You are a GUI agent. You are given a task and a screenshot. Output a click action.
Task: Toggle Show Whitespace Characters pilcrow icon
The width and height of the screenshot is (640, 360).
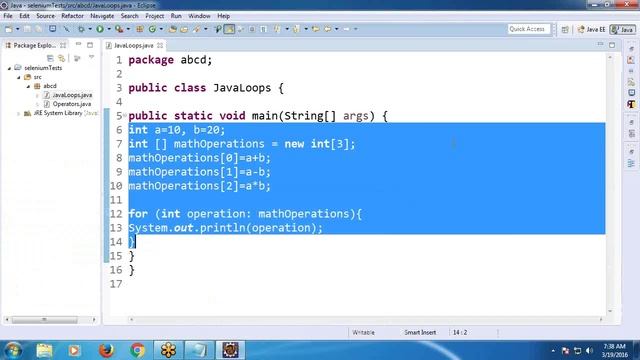263,29
